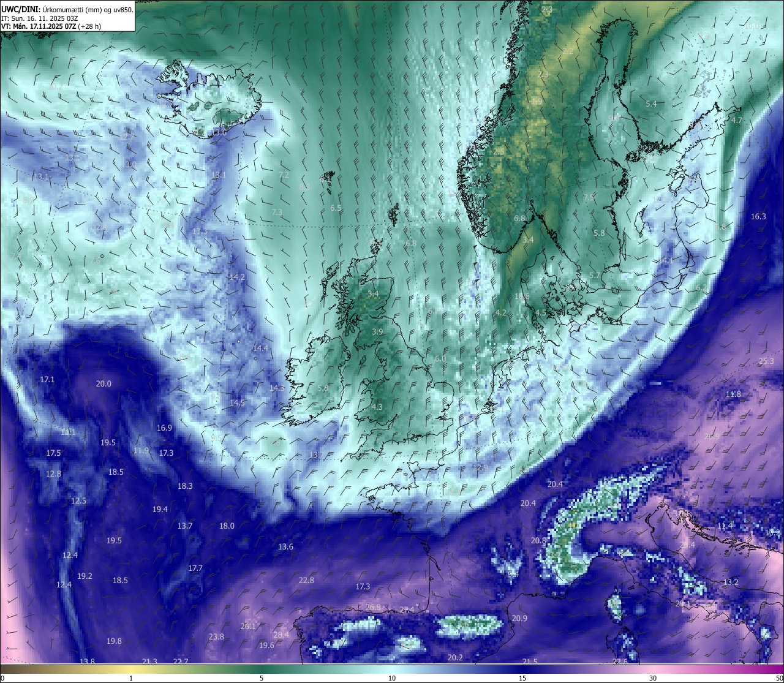Click the 14.2 value label
784x683 pixels.
[237, 277]
